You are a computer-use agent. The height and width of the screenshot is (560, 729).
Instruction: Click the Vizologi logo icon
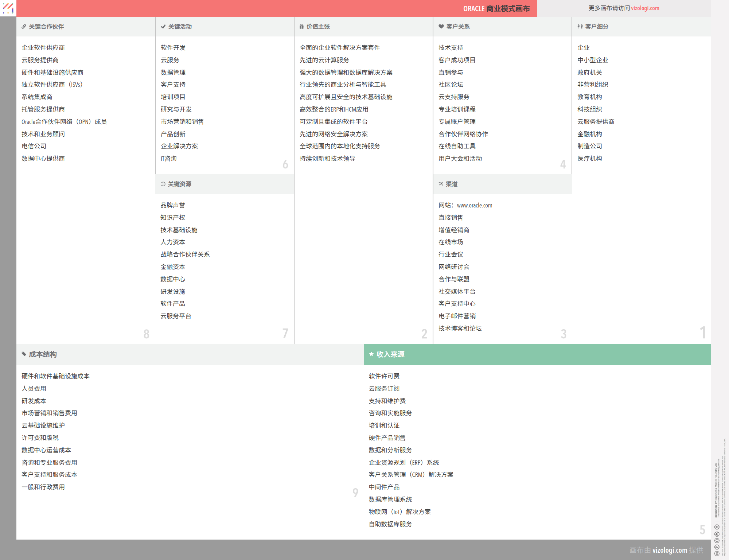click(x=8, y=8)
